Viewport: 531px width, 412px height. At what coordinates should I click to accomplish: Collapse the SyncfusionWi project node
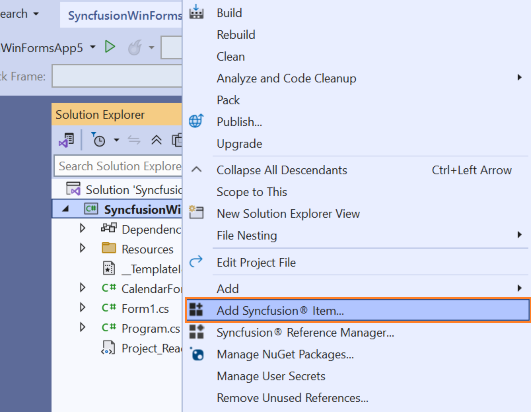tap(66, 209)
